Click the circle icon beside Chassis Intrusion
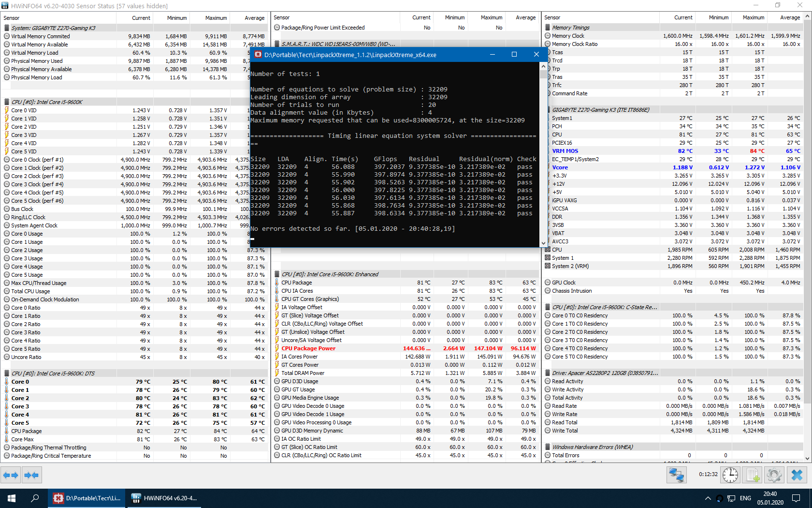The image size is (812, 508). coord(548,291)
